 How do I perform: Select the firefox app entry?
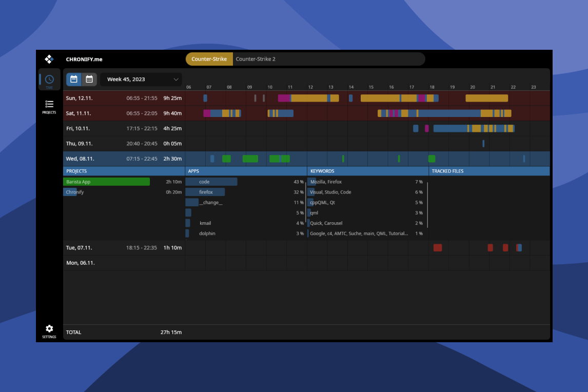tap(205, 191)
